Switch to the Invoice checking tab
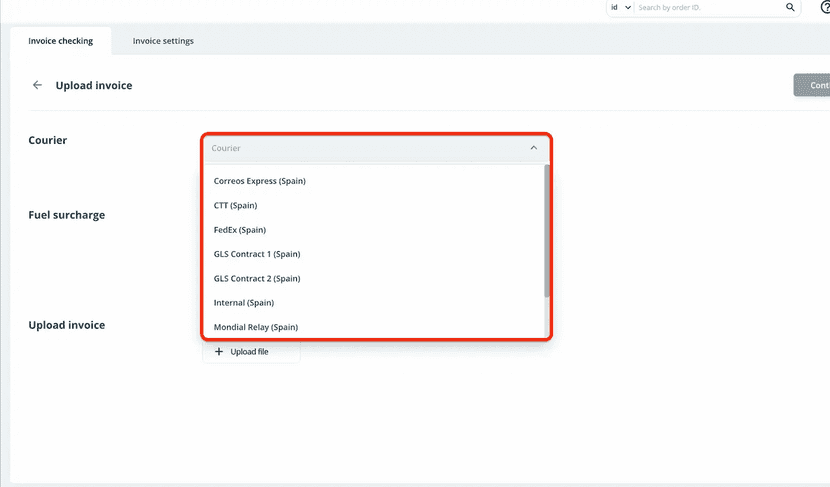This screenshot has height=487, width=830. 61,41
